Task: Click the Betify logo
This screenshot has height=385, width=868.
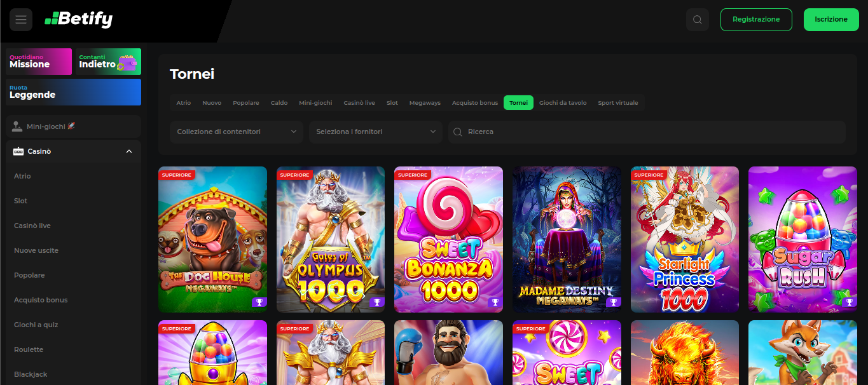Action: point(78,20)
